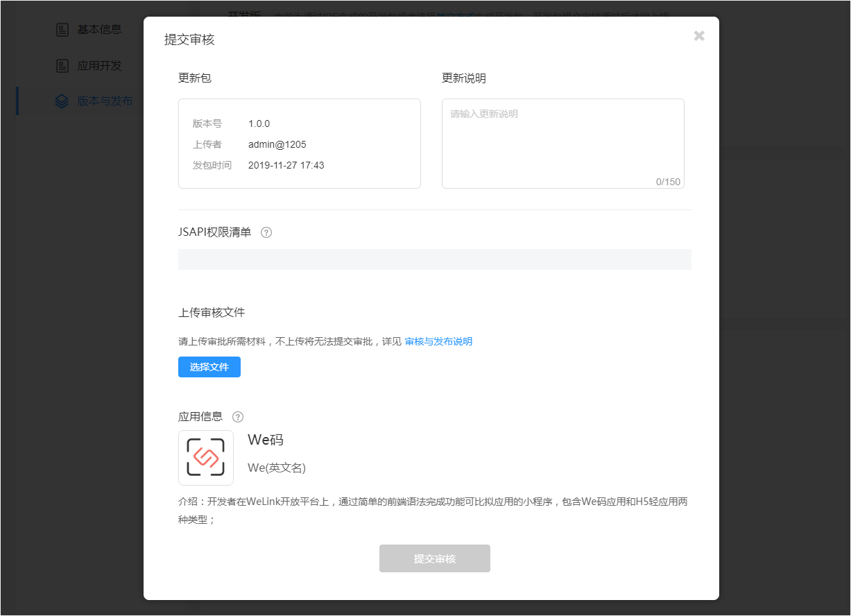Image resolution: width=851 pixels, height=616 pixels.
Task: Open the 审核与发布说明 link
Action: click(438, 341)
